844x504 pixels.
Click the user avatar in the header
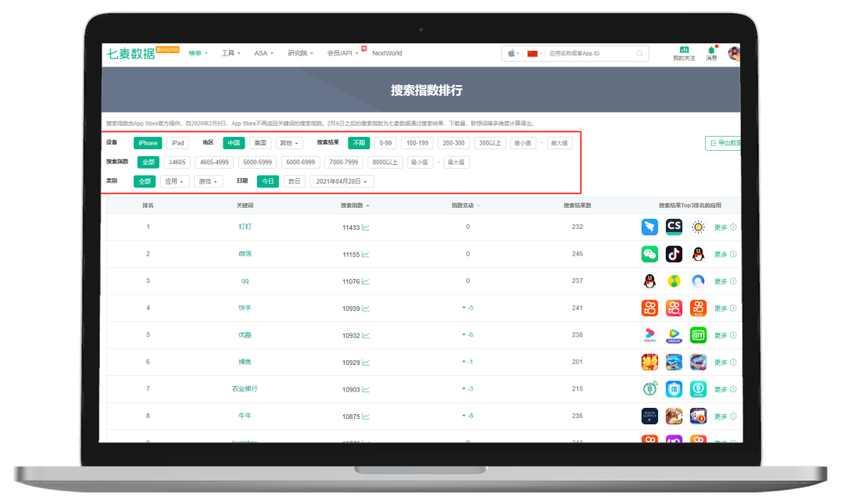734,53
